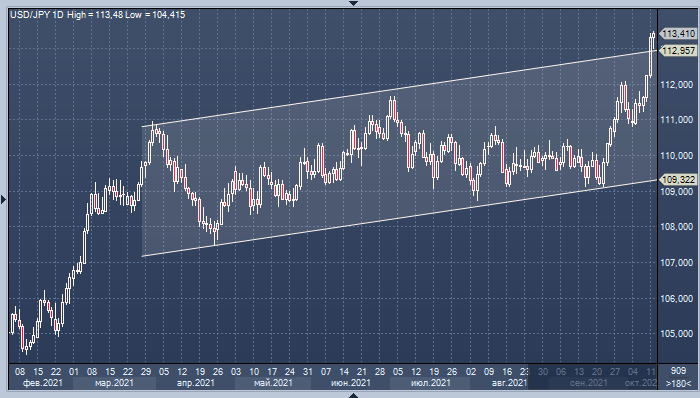Viewport: 700px width, 398px height.
Task: Expand the side panel arrow left of chart
Action: pos(3,199)
